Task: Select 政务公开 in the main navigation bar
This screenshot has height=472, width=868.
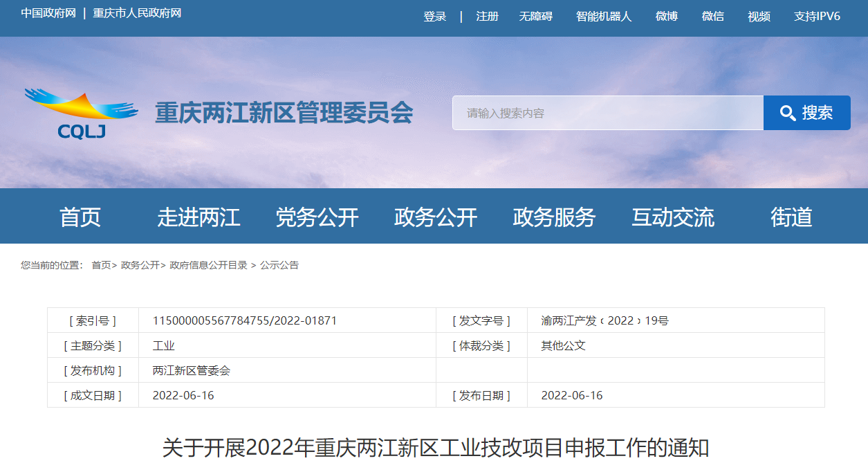Action: coord(436,217)
